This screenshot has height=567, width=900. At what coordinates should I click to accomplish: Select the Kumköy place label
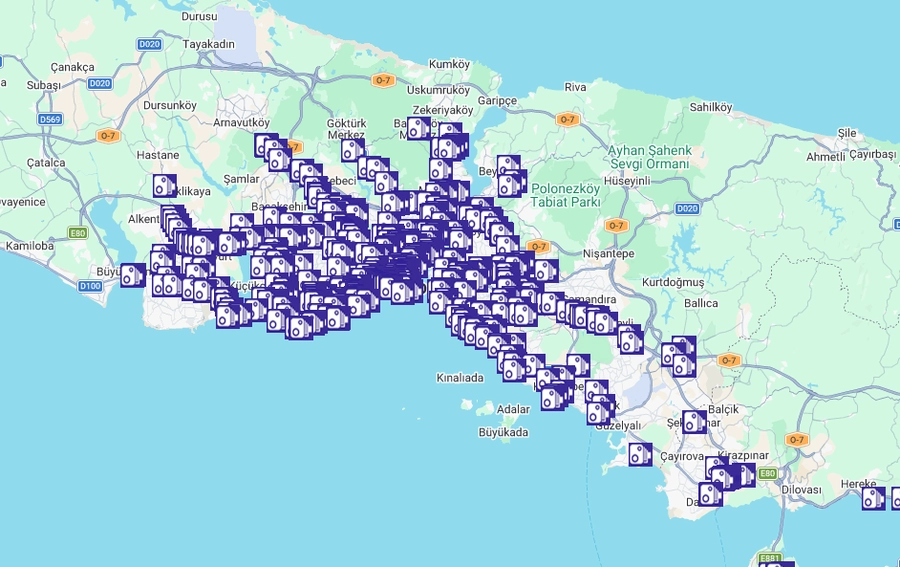pyautogui.click(x=449, y=64)
